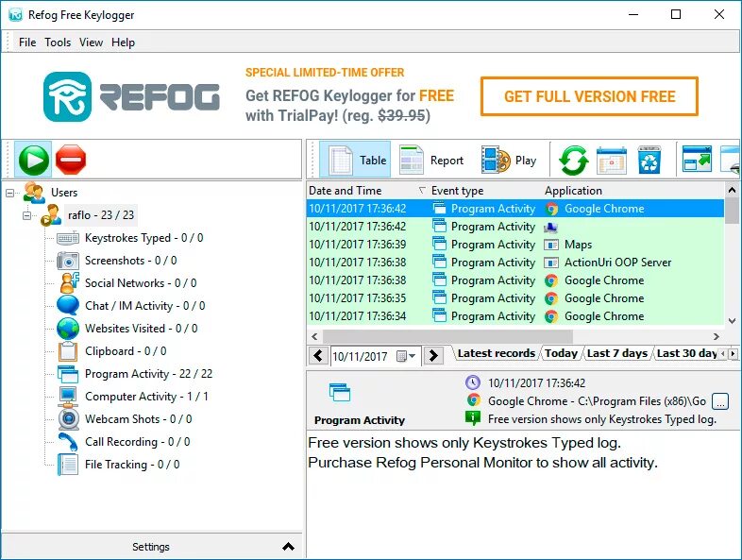This screenshot has width=742, height=560.
Task: Expand the Settings panel chevron
Action: tap(288, 547)
